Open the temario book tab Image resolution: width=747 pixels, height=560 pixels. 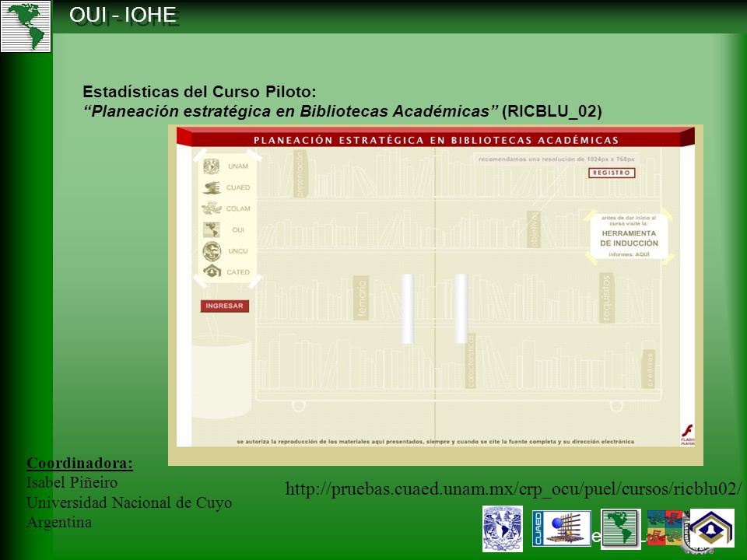[362, 299]
